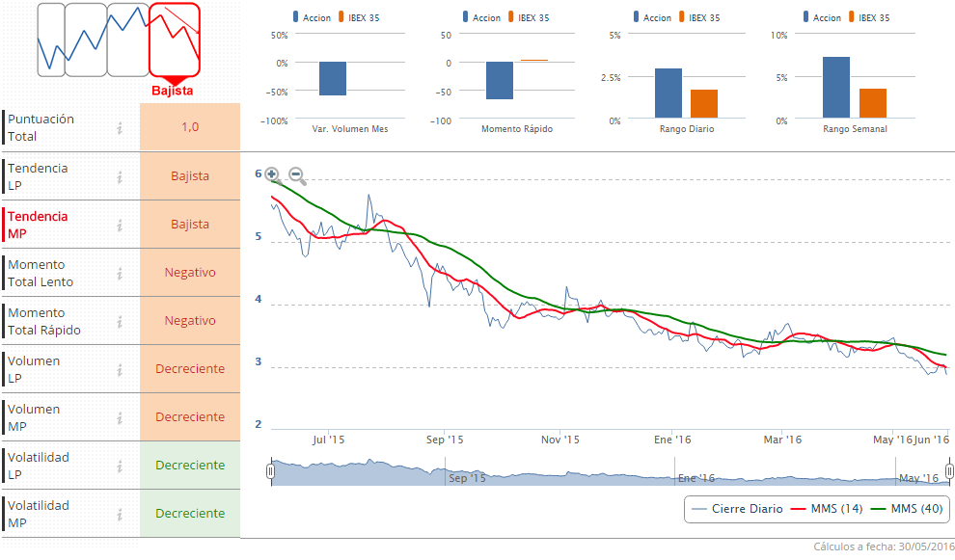Viewport: 955px width, 560px height.
Task: Click the Cálculos a fecha 30/05/2016 text
Action: (x=884, y=547)
